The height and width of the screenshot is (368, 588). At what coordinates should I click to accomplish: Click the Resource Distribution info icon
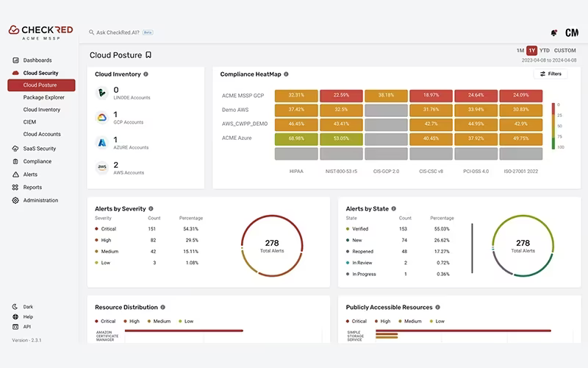click(x=162, y=307)
